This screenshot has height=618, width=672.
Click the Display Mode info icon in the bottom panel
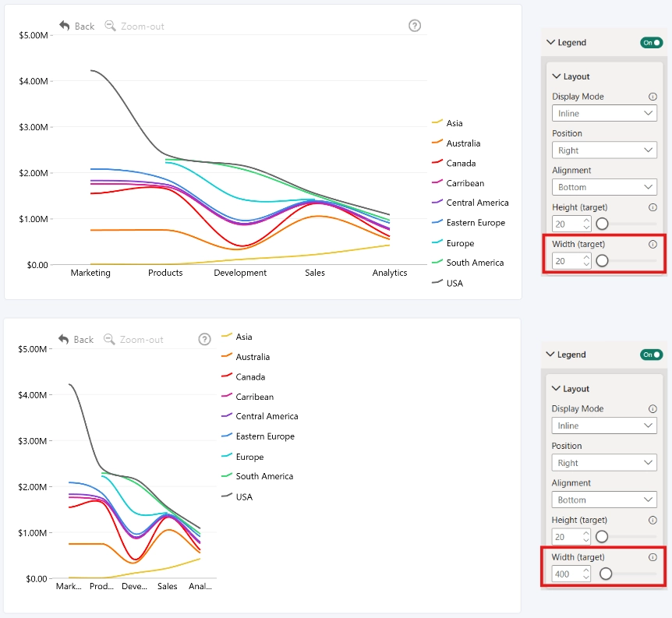tap(653, 409)
